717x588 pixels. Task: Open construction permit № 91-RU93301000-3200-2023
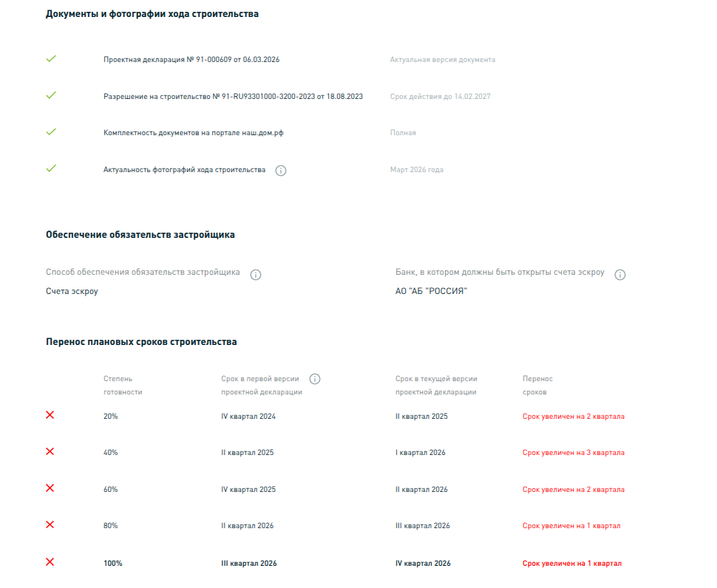[x=233, y=97]
